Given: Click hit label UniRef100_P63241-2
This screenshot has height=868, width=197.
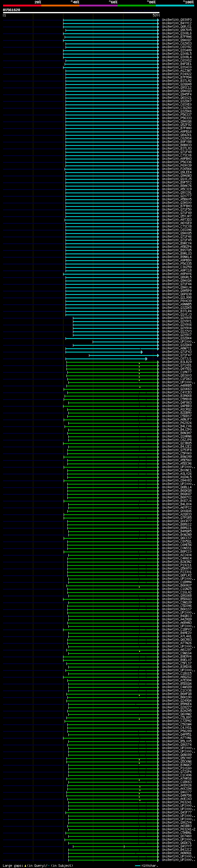Looking at the screenshot, I should [x=179, y=829].
